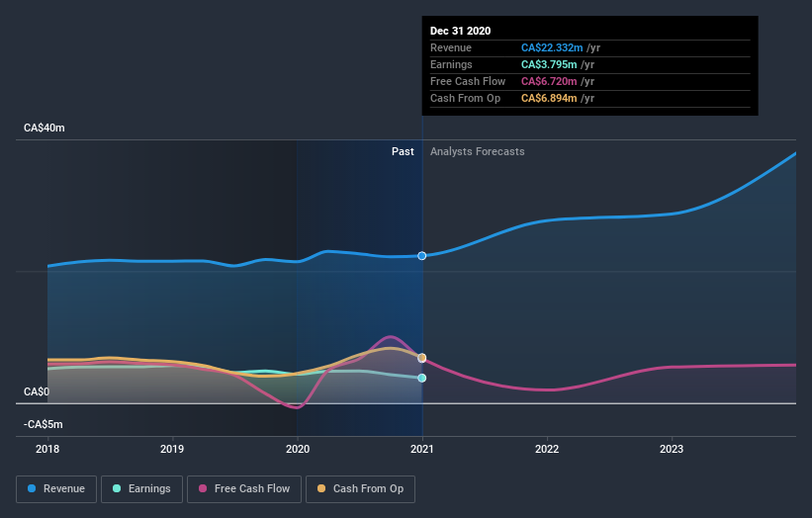Toggle the Revenue series in the legend
Image resolution: width=812 pixels, height=518 pixels.
pos(56,489)
